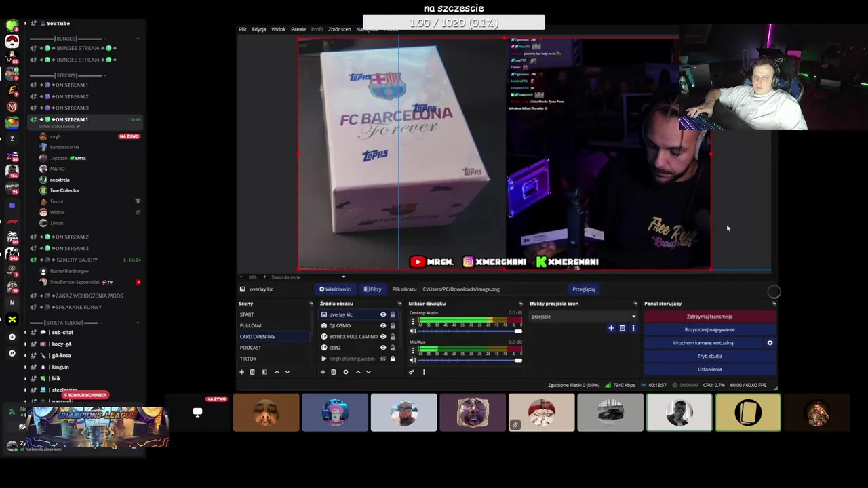Undock the Efekty przejścia scen panel
Image resolution: width=868 pixels, height=488 pixels.
click(x=635, y=304)
